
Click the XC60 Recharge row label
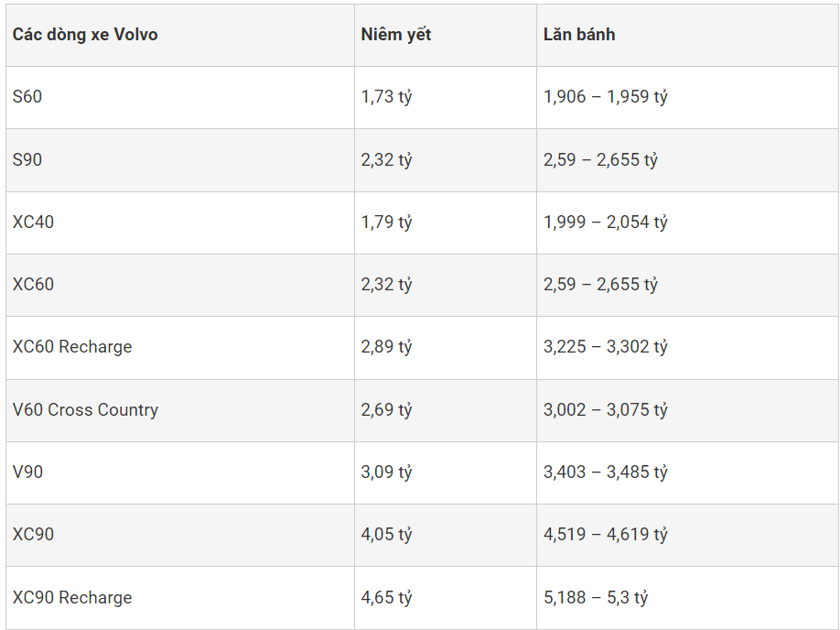click(72, 347)
